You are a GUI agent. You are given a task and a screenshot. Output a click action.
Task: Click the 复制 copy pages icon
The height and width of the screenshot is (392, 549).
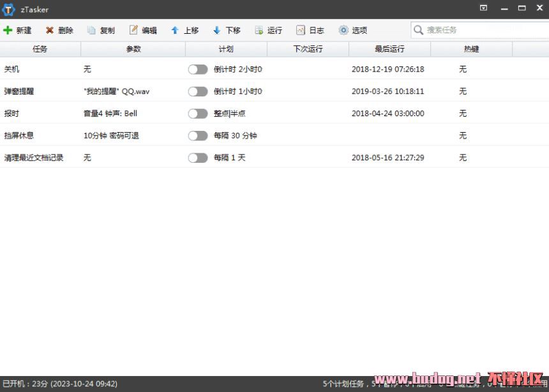pos(91,31)
